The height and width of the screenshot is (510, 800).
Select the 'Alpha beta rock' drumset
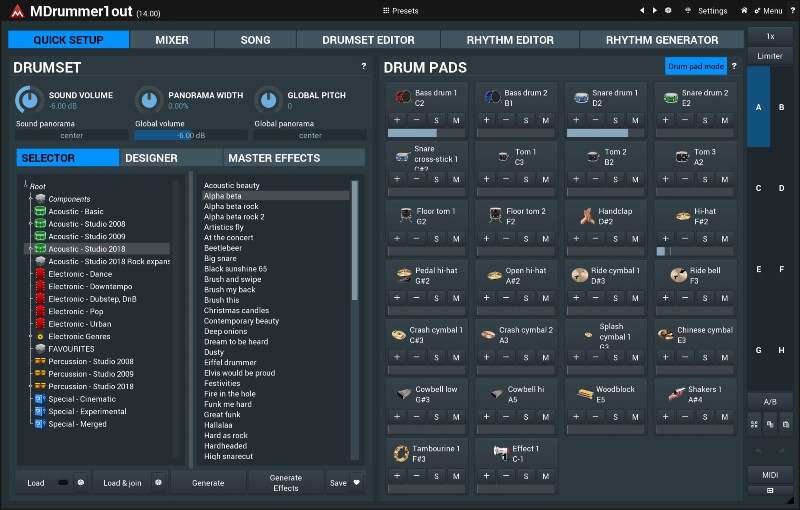pos(231,206)
